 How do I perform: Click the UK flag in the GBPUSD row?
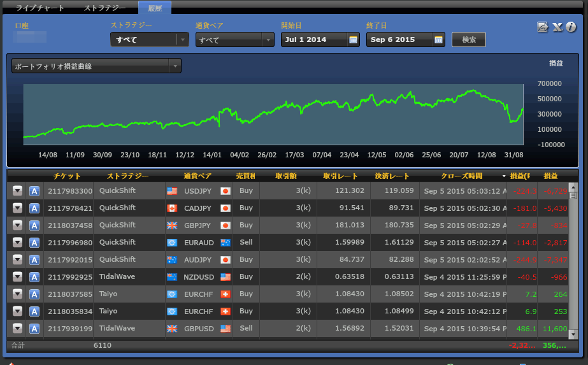[x=172, y=329]
